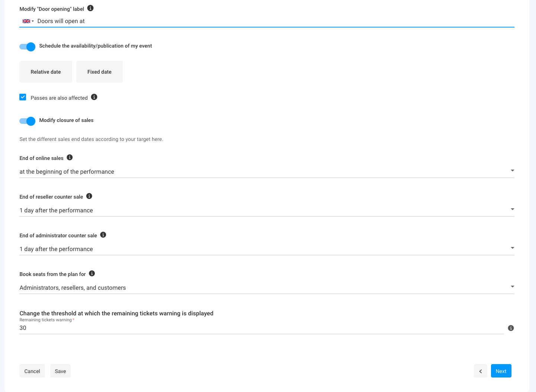Switch to Fixed date option
This screenshot has width=536, height=392.
pos(99,72)
